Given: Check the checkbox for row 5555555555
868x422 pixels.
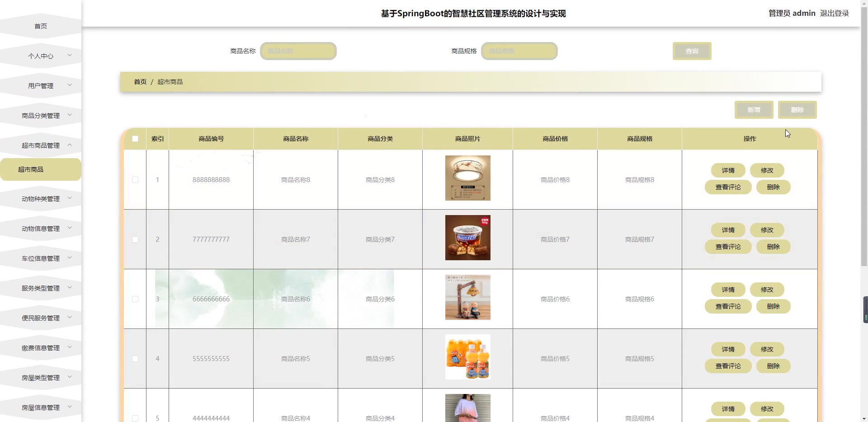Looking at the screenshot, I should click(135, 359).
